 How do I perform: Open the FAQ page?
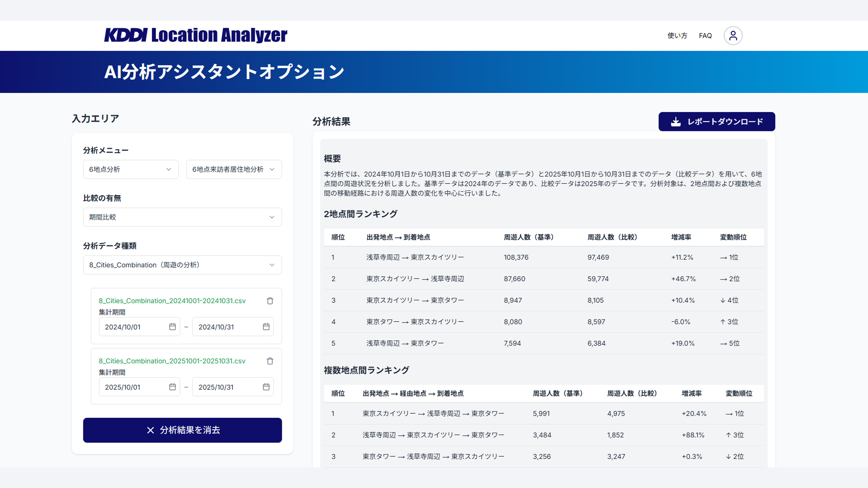[x=705, y=36]
